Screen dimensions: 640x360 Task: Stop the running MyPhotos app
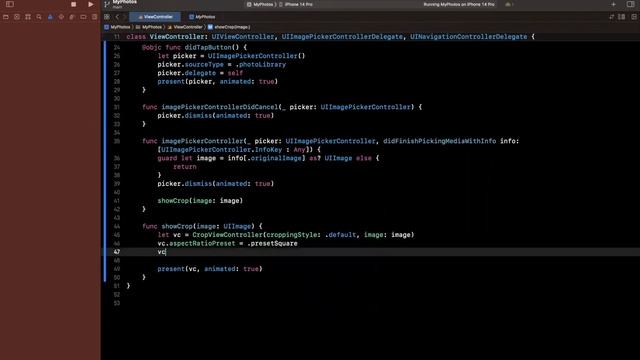pos(73,4)
